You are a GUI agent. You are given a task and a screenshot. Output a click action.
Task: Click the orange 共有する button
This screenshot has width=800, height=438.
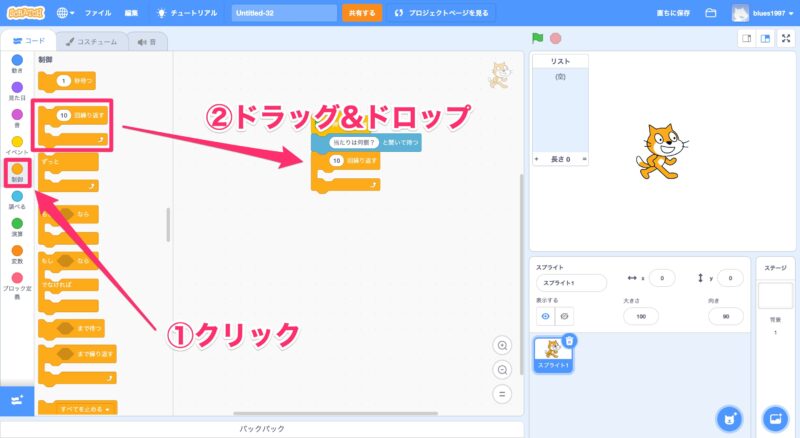361,13
